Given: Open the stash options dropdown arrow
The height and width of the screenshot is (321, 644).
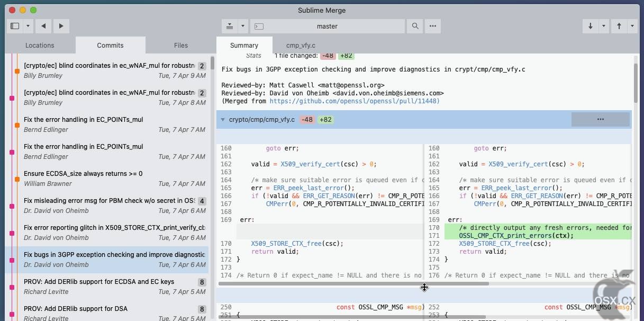Looking at the screenshot, I should [243, 26].
